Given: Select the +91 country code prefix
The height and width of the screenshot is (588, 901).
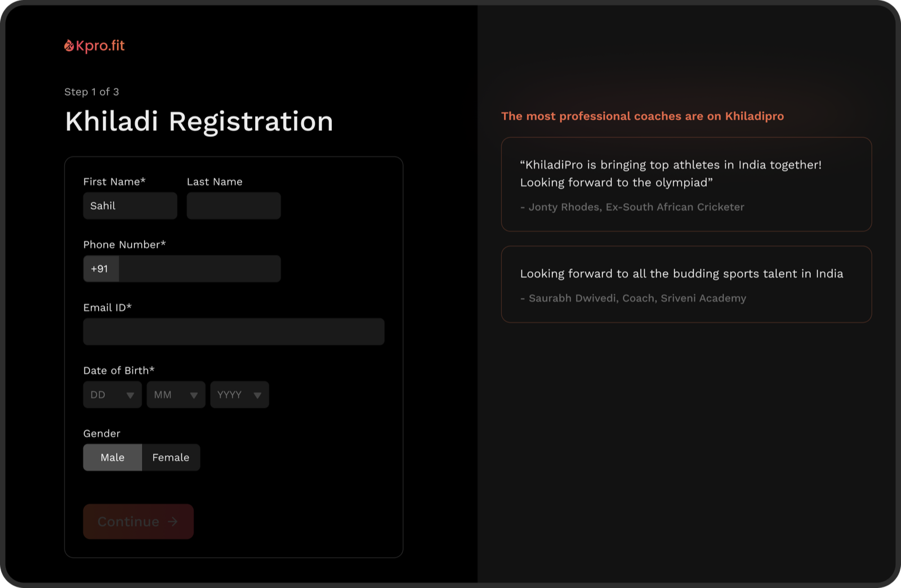Looking at the screenshot, I should 101,269.
